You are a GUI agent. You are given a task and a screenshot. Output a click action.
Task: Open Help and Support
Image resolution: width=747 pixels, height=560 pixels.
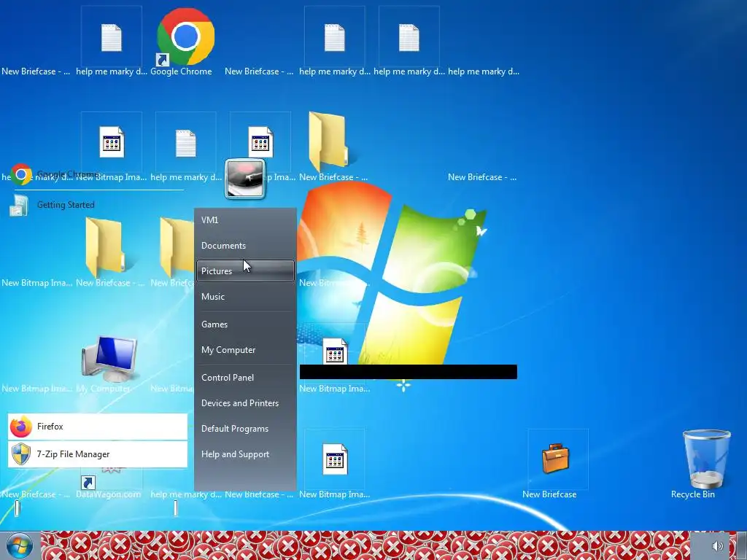coord(245,454)
